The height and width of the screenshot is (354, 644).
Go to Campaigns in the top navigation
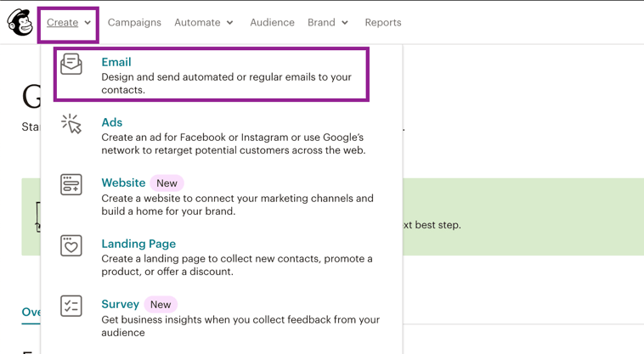[134, 23]
